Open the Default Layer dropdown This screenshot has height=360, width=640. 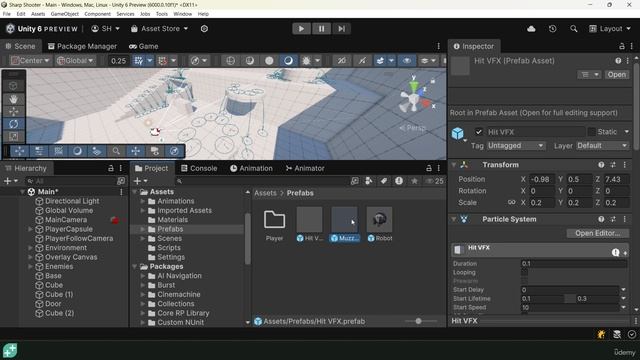(602, 146)
